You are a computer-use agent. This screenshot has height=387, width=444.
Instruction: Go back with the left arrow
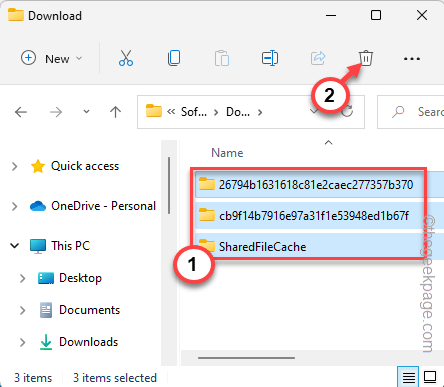(21, 112)
